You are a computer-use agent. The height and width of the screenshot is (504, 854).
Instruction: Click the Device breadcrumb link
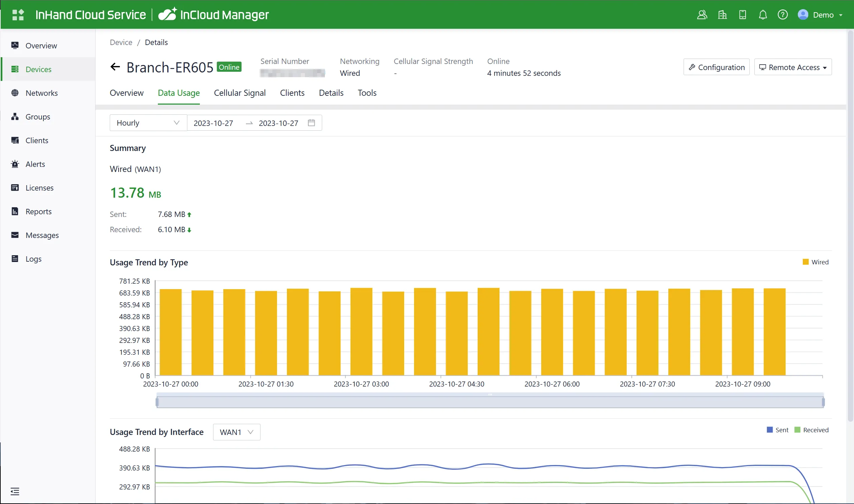pos(121,42)
